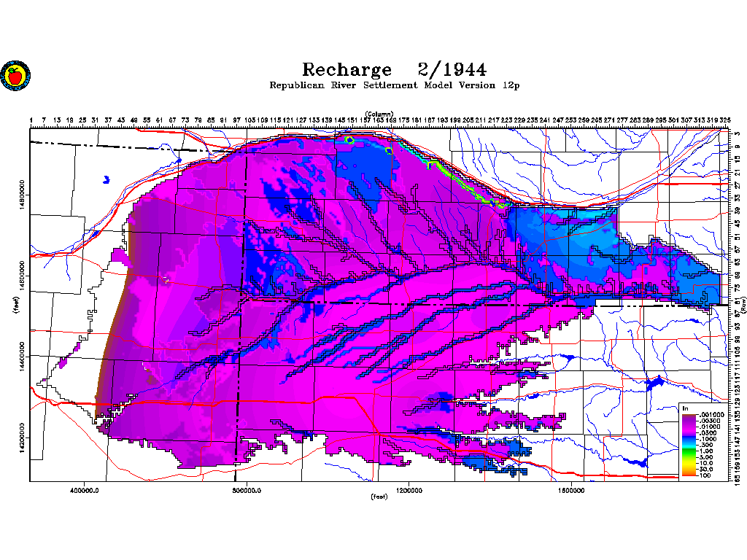The image size is (747, 560).
Task: Click the '(Row)' axis label
Action: (x=743, y=305)
